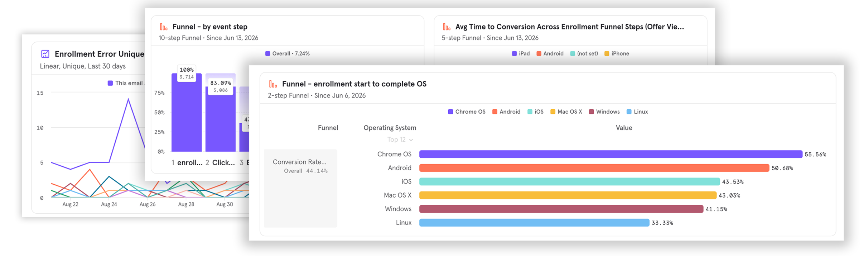Click the Mac OS X legend swatch

(553, 112)
